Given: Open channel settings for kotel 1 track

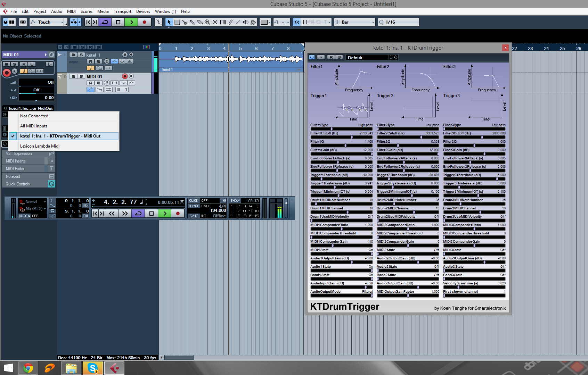Looking at the screenshot, I should (107, 61).
